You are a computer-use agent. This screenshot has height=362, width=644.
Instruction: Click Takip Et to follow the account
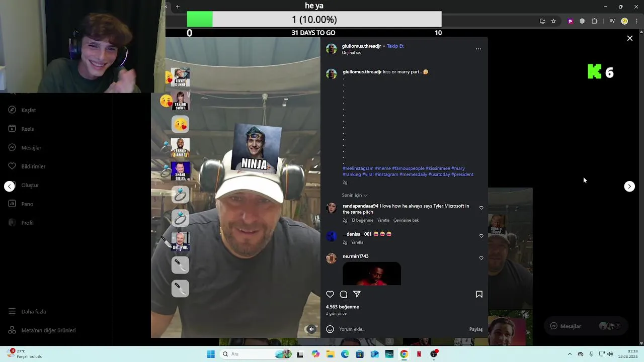[395, 46]
